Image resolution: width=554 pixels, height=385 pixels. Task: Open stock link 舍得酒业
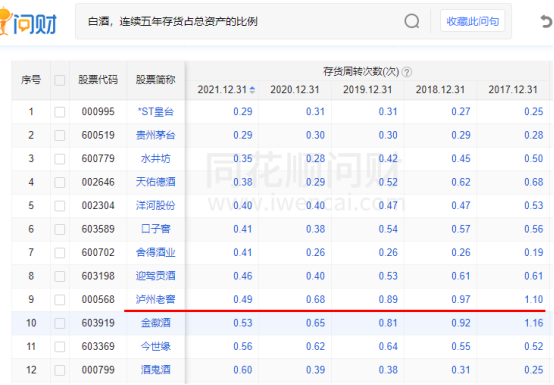155,253
